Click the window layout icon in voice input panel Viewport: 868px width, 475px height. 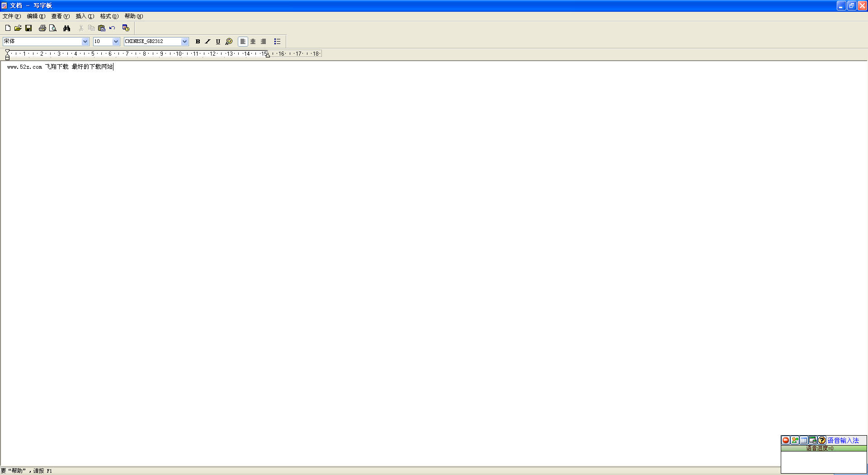tap(813, 440)
